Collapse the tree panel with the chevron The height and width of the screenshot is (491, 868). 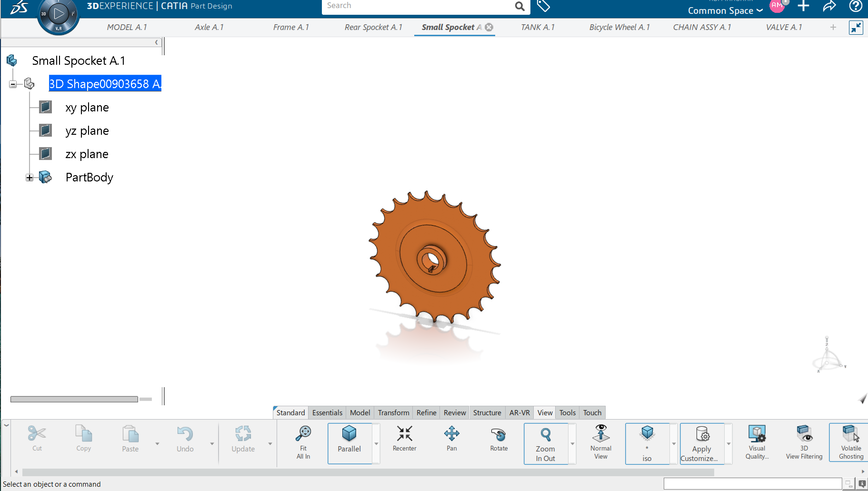coord(156,42)
